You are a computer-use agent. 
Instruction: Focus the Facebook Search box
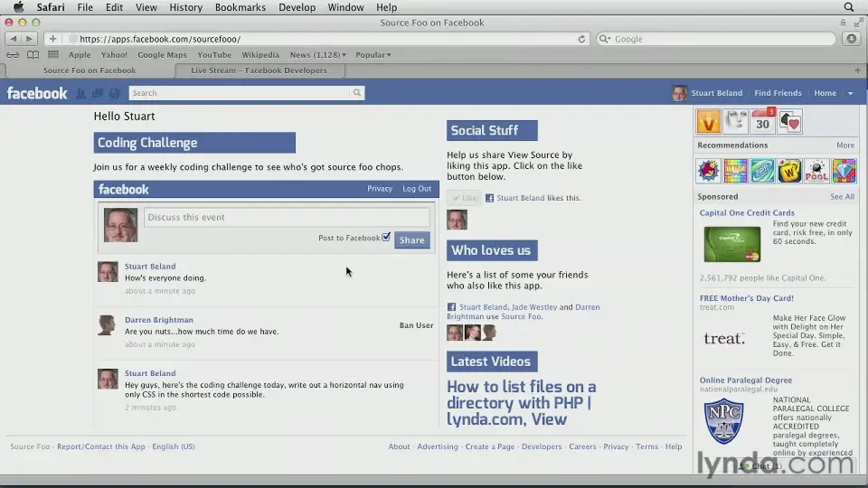[239, 93]
